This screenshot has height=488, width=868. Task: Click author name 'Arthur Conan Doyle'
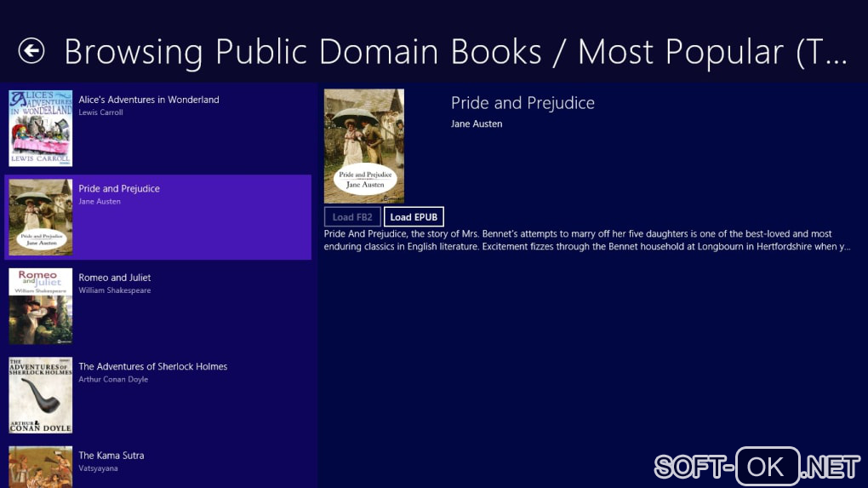(x=113, y=380)
